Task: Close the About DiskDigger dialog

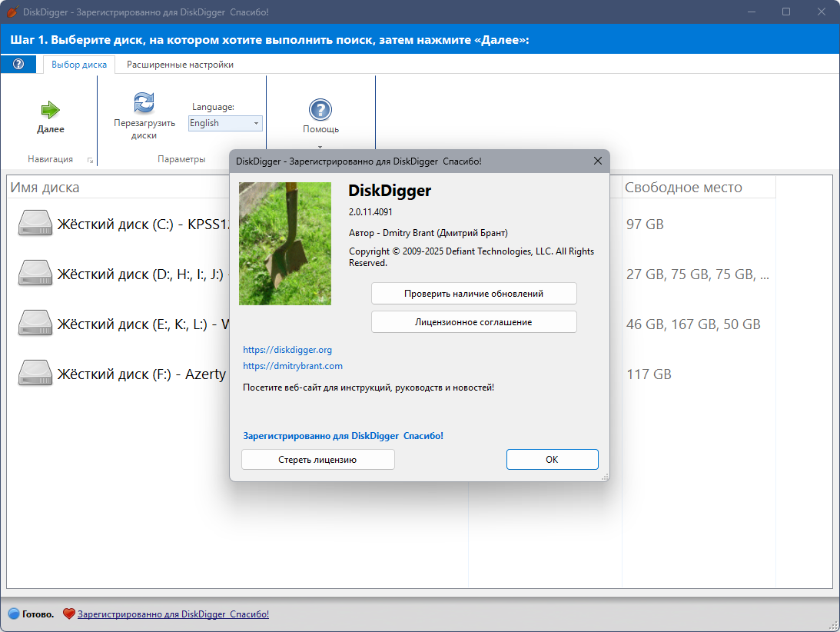Action: tap(598, 161)
